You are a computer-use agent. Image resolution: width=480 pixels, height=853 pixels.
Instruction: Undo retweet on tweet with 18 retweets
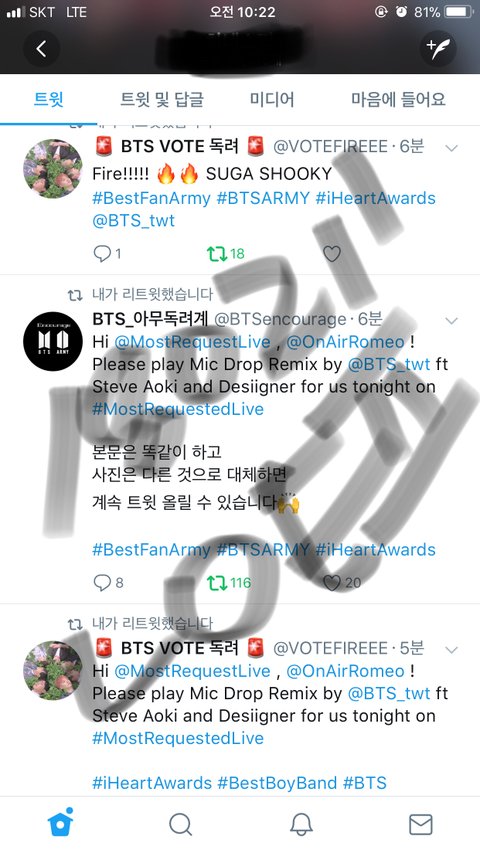pos(217,253)
